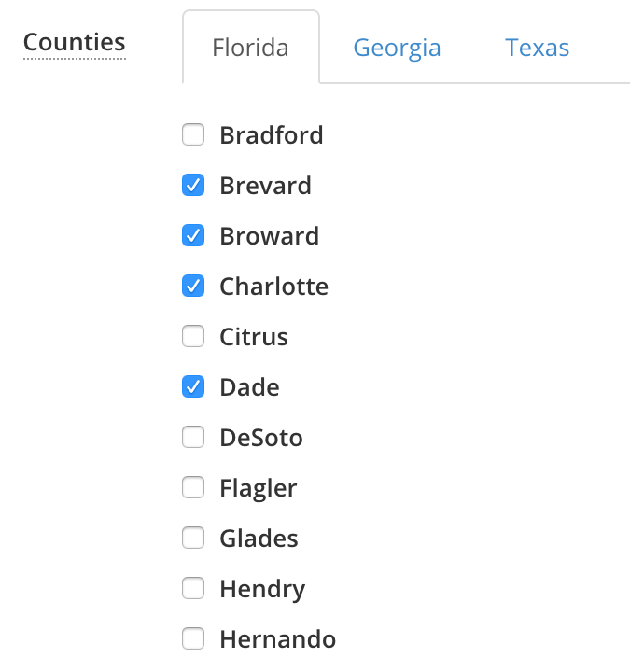Click the Counties label
The height and width of the screenshot is (672, 630).
pos(74,42)
